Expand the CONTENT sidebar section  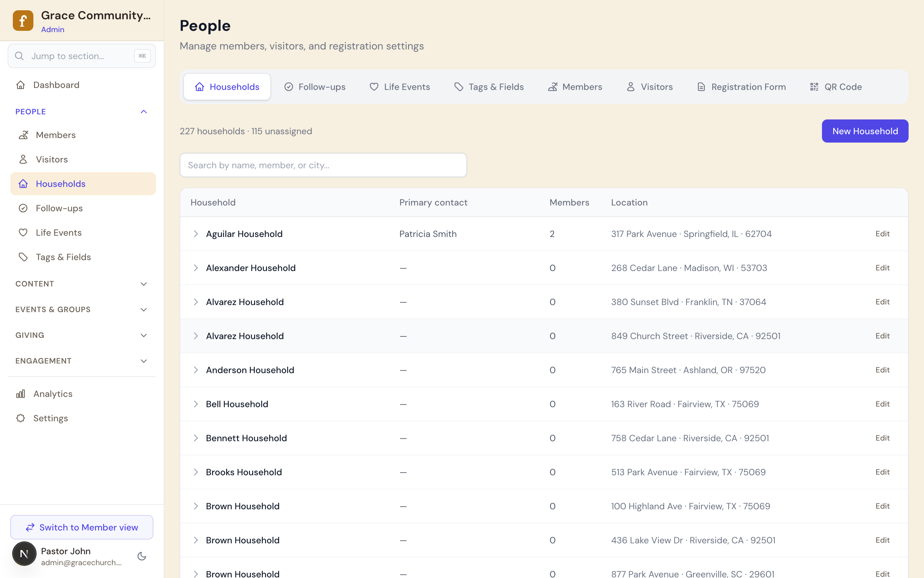coord(81,284)
